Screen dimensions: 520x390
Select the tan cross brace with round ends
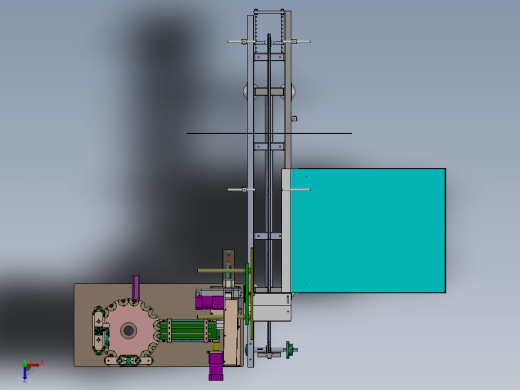pyautogui.click(x=269, y=91)
